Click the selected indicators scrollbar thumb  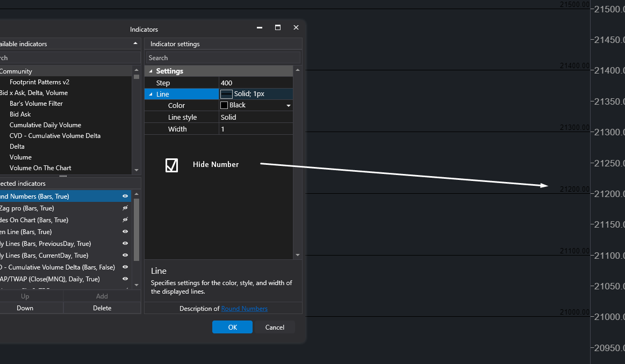click(137, 229)
